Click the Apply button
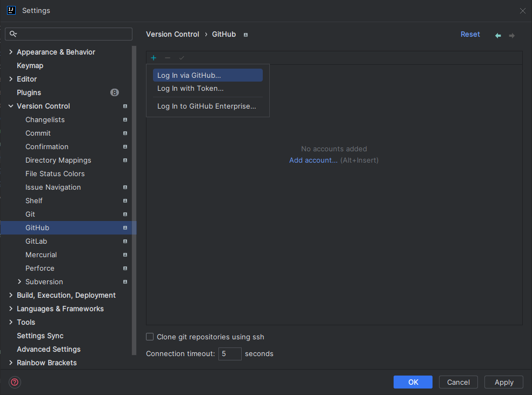The image size is (532, 395). pos(504,382)
